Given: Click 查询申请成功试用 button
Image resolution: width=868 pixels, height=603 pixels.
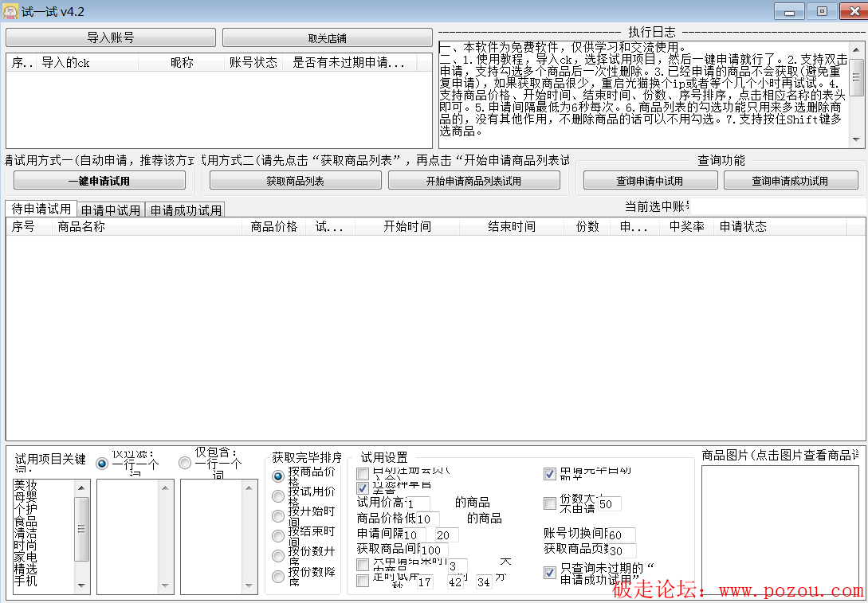Looking at the screenshot, I should point(790,181).
